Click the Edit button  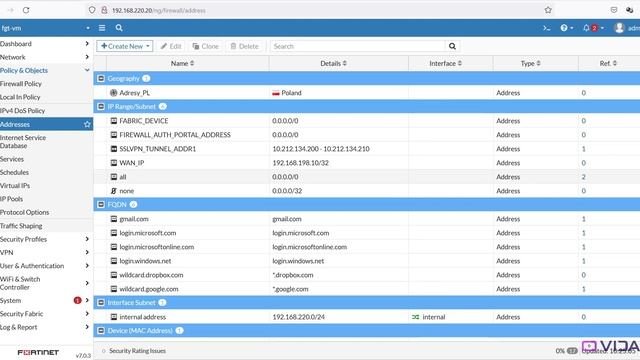coord(171,46)
